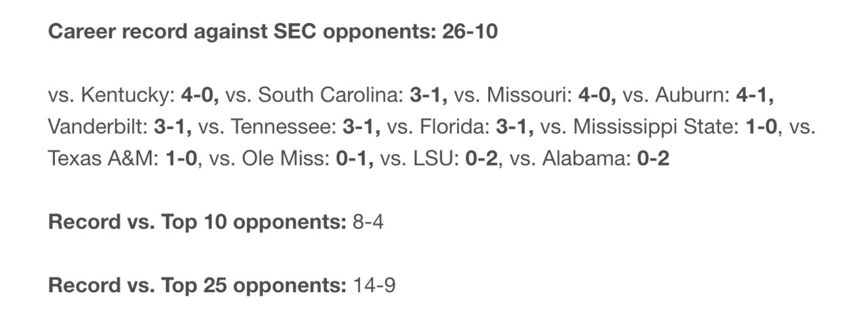Click the word 'Kentucky' in the list
Image resolution: width=868 pixels, height=324 pixels.
[x=127, y=96]
